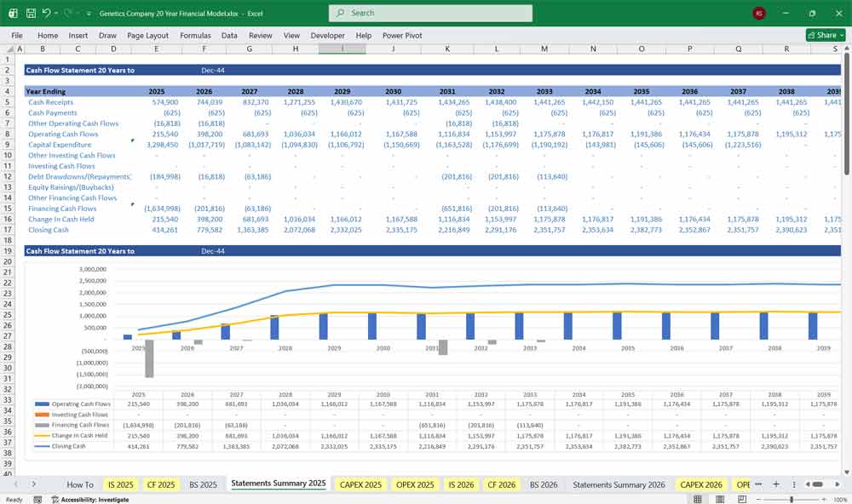The width and height of the screenshot is (852, 504).
Task: Save the workbook via Quick Access Toolbar
Action: click(31, 13)
